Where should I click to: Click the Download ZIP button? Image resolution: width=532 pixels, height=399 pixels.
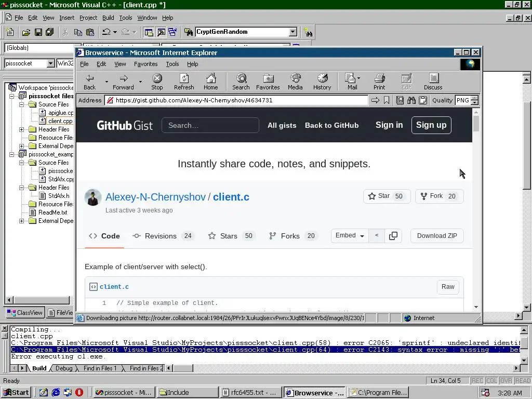tap(437, 236)
